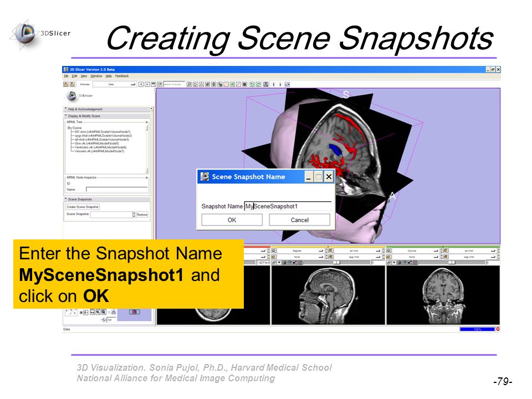Toggle link control in green slice viewer
The image size is (532, 399).
388,262
